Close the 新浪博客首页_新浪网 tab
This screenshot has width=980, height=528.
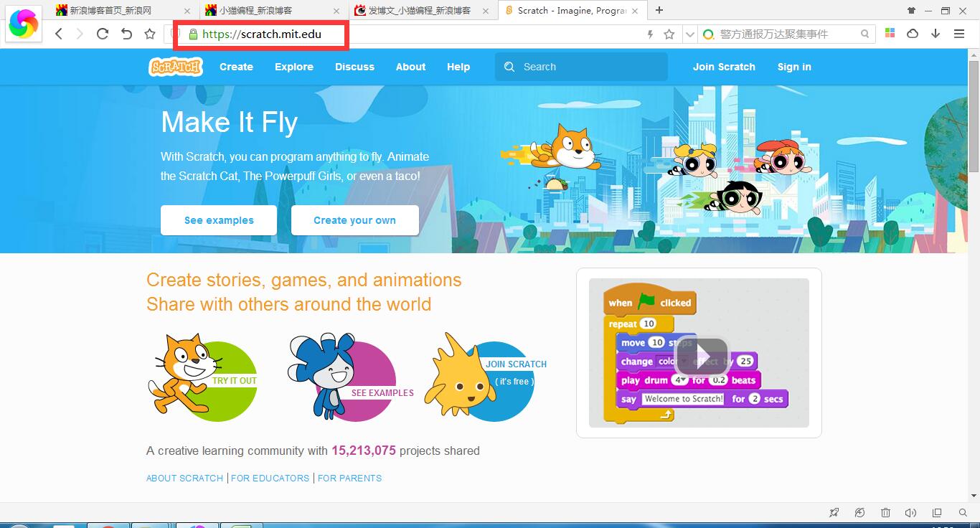188,11
